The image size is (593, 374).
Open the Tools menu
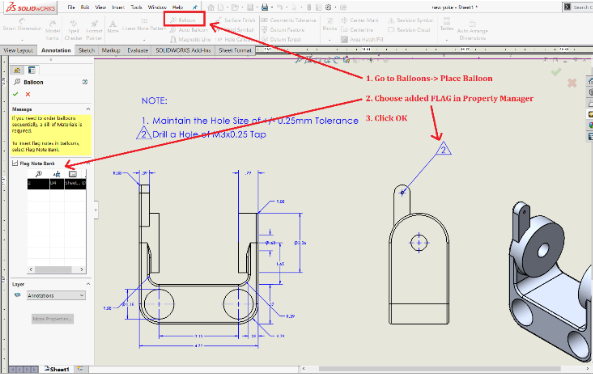point(137,7)
